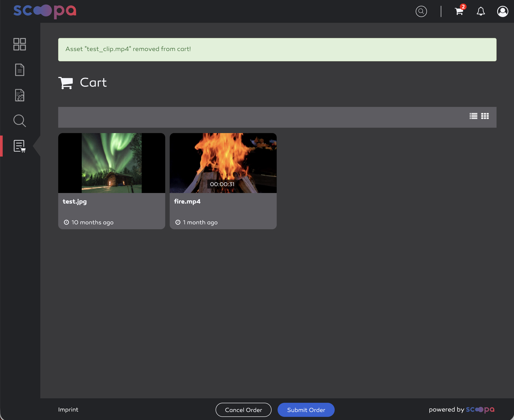Viewport: 514px width, 420px height.
Task: Open the Imprint link
Action: coord(68,409)
